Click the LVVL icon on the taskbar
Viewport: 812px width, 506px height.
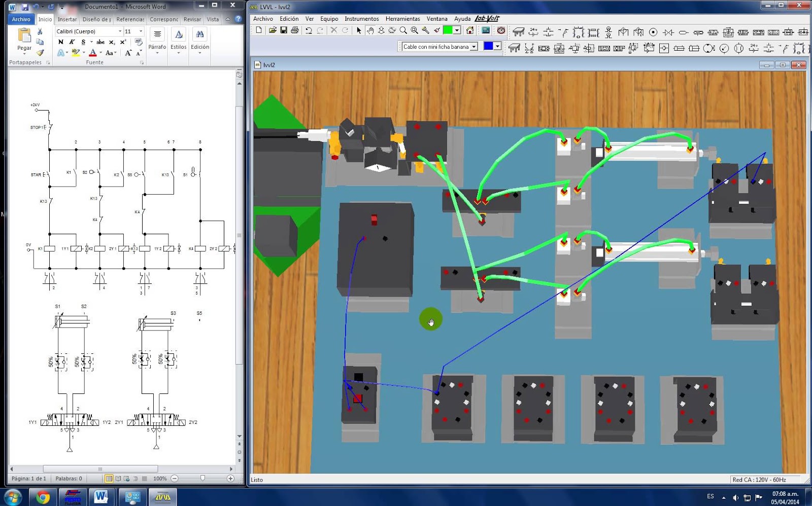(163, 497)
